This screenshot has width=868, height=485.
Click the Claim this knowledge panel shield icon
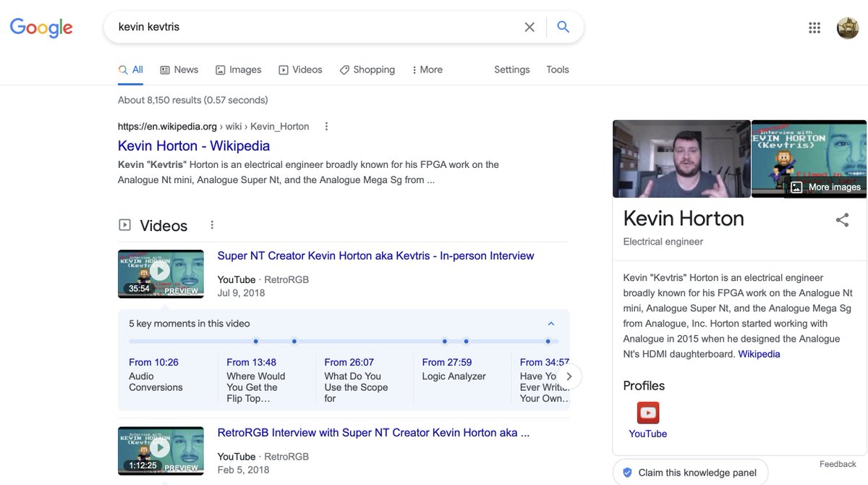(627, 473)
